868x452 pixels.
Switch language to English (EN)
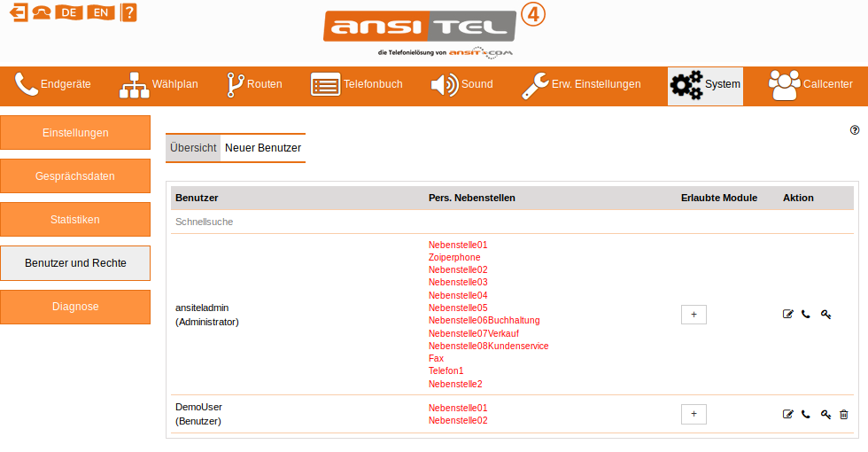[101, 12]
